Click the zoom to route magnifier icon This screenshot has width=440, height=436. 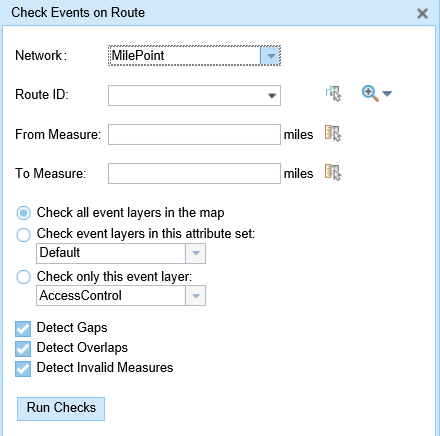pos(370,93)
